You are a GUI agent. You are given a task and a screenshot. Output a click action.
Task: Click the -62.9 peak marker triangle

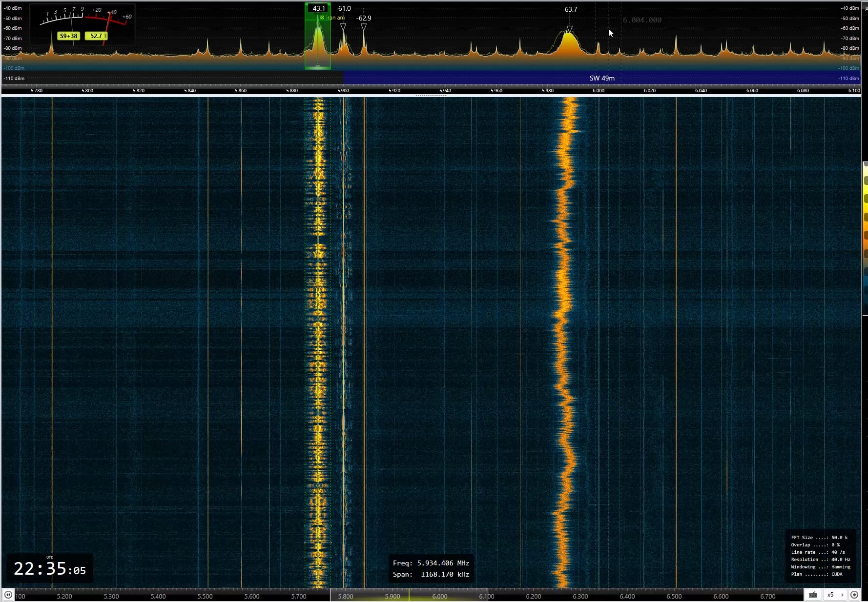tap(364, 26)
